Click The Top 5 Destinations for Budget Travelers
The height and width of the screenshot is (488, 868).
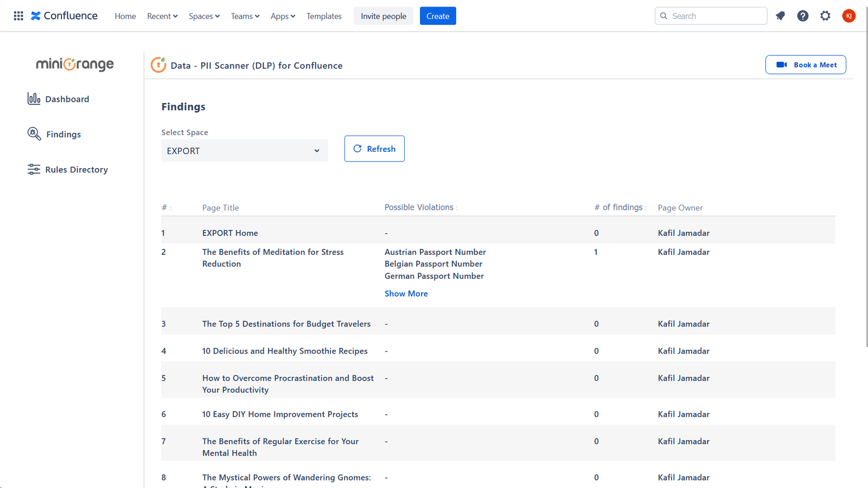(x=286, y=324)
